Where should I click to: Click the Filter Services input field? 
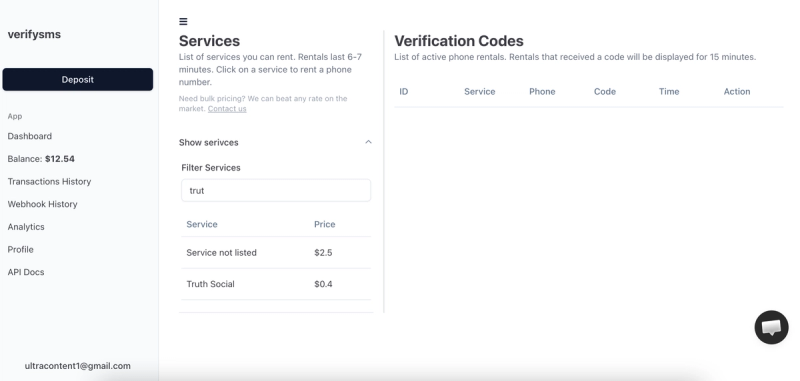pyautogui.click(x=276, y=190)
